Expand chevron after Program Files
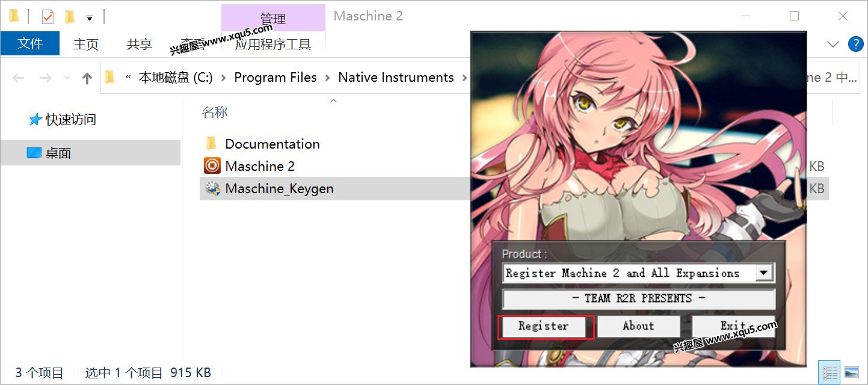This screenshot has width=868, height=385. [x=328, y=78]
